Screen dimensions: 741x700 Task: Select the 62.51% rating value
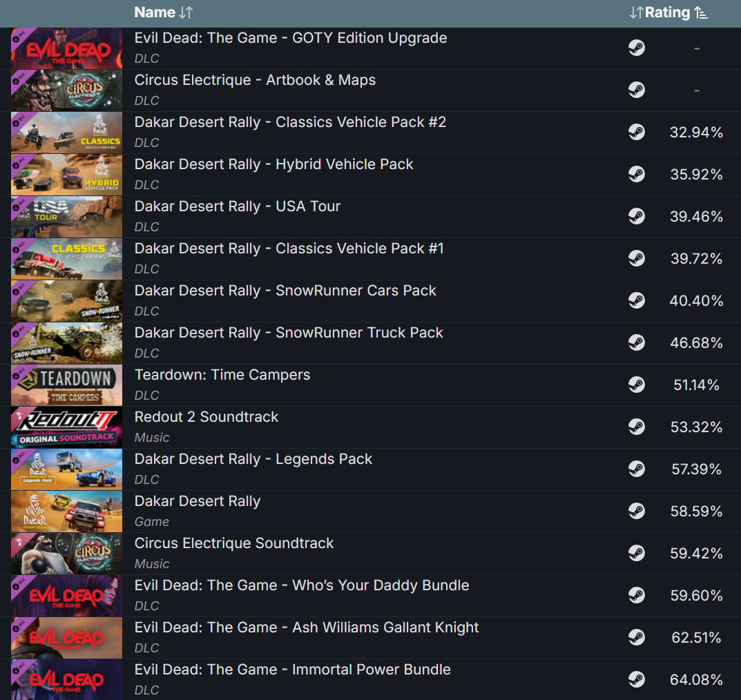[696, 638]
